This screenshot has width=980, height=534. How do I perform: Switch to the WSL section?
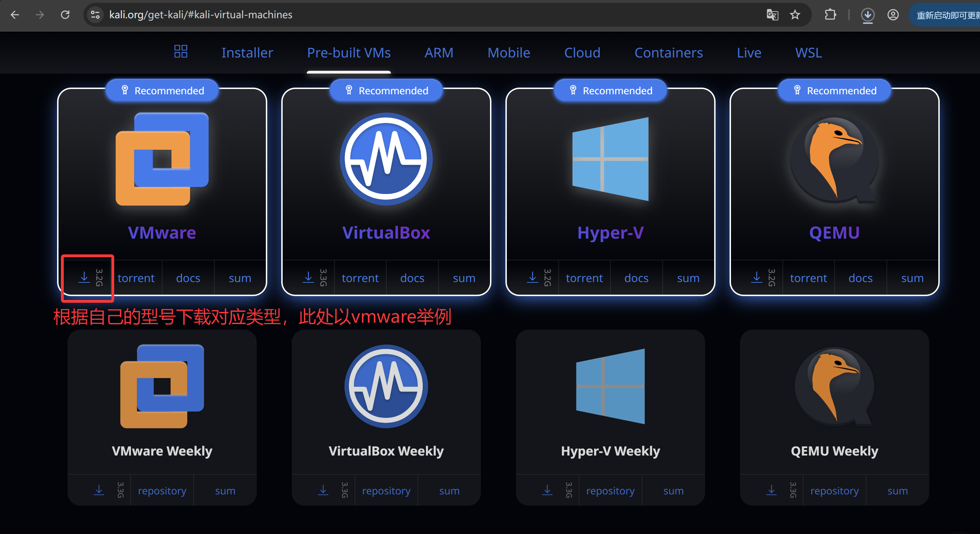pos(808,53)
